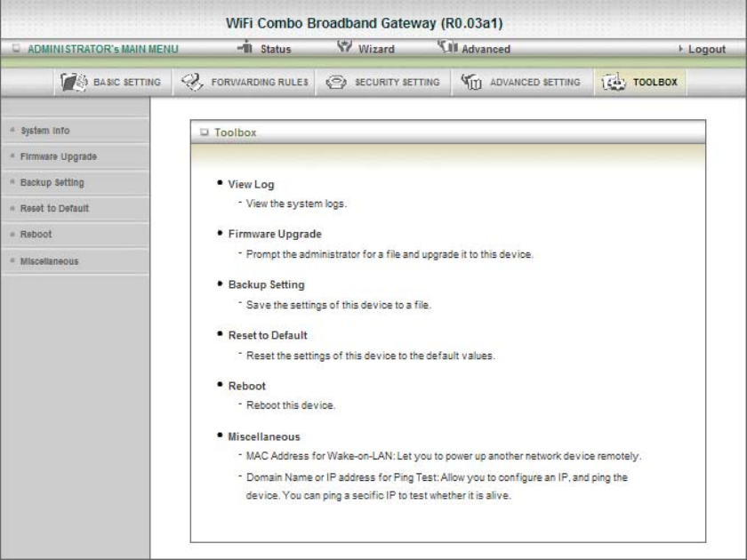Open Reboot in the sidebar
The height and width of the screenshot is (560, 747).
(x=36, y=235)
